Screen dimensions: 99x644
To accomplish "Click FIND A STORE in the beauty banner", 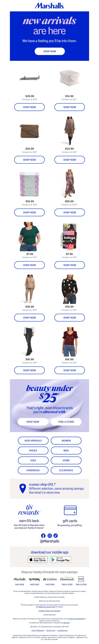I will pos(66,422).
